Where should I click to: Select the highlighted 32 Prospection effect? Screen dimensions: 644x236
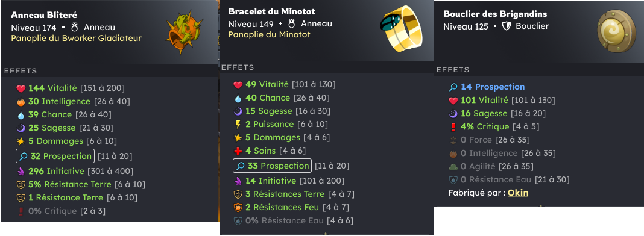55,156
